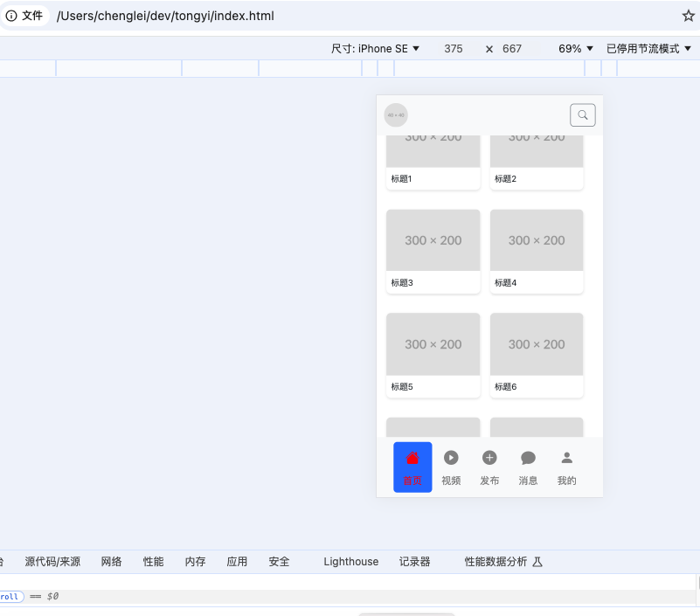Image resolution: width=700 pixels, height=616 pixels.
Task: Click the 文件 label in address bar
Action: pos(32,16)
